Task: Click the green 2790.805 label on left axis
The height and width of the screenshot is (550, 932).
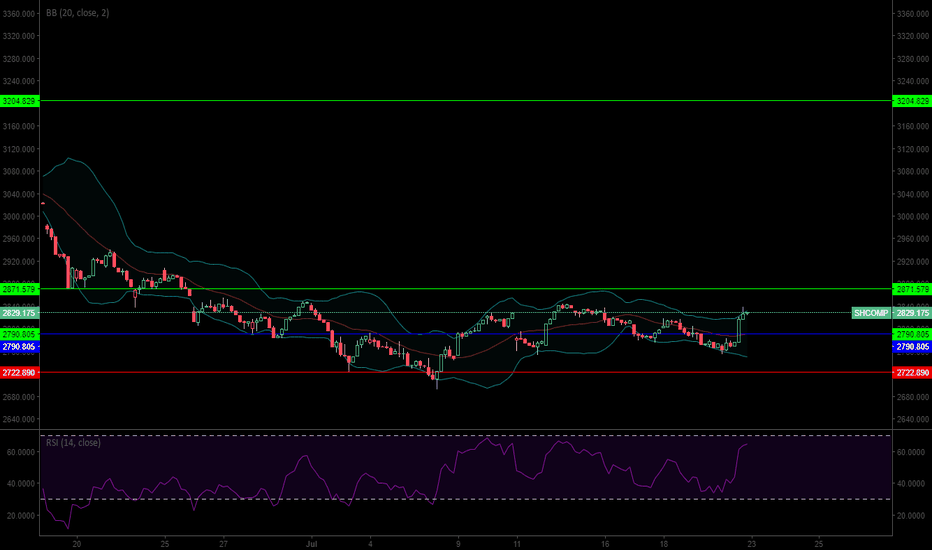Action: click(x=19, y=335)
